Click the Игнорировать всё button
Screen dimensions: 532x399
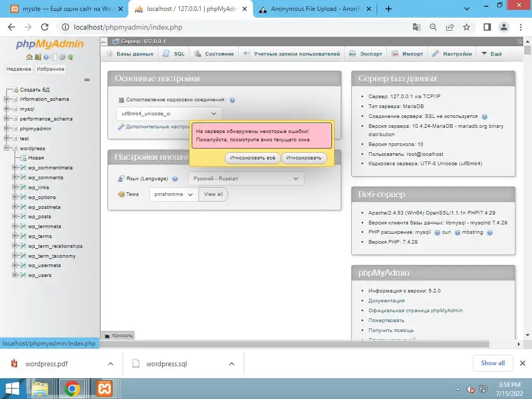[x=252, y=158]
